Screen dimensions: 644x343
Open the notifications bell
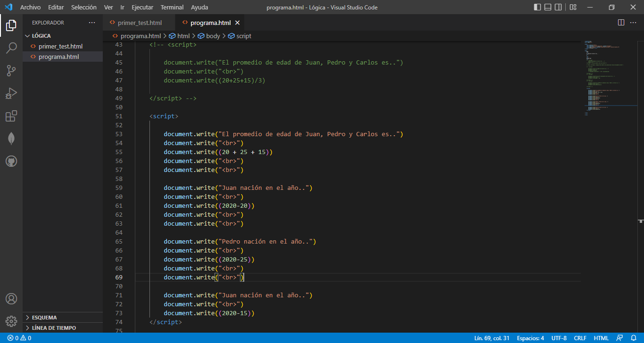pyautogui.click(x=634, y=338)
